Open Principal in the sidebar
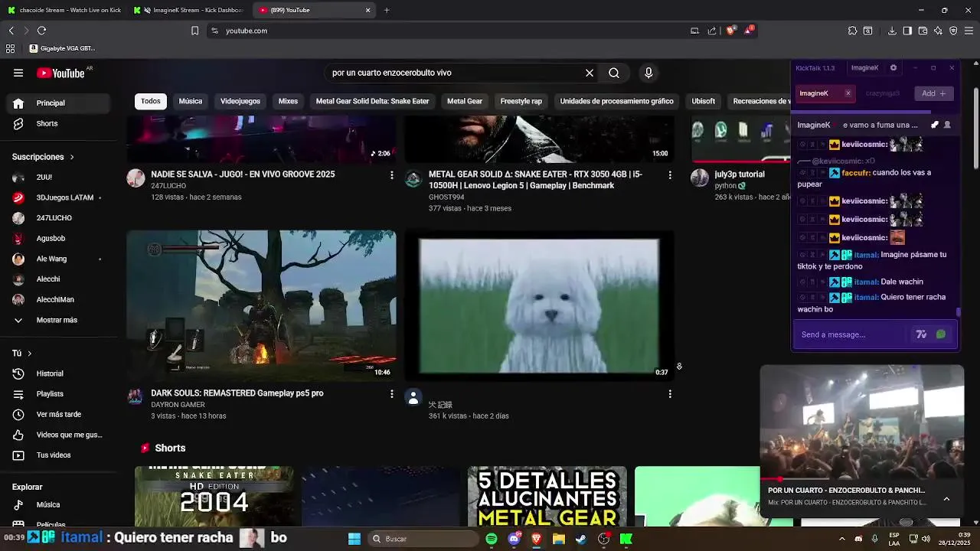 pyautogui.click(x=58, y=103)
